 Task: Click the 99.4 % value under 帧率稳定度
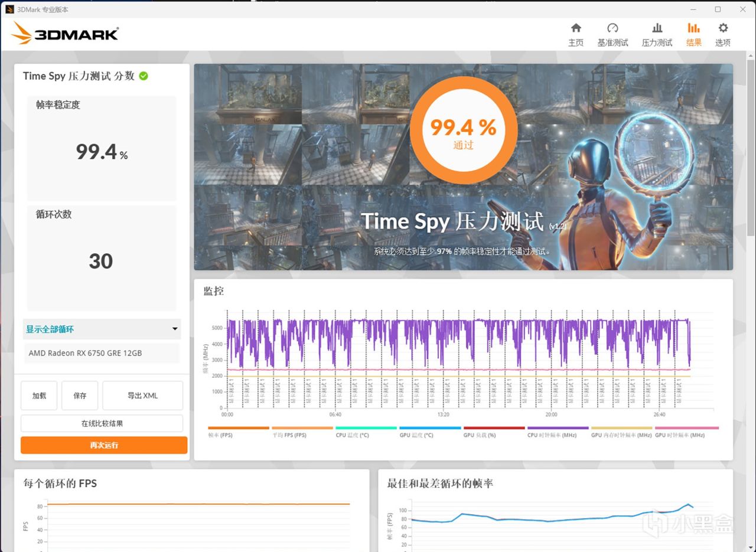click(x=102, y=152)
